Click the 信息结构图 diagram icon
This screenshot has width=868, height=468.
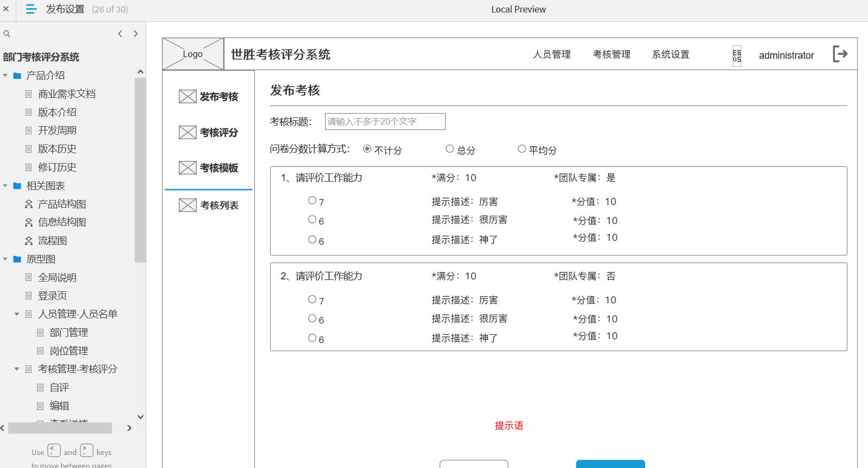point(29,222)
